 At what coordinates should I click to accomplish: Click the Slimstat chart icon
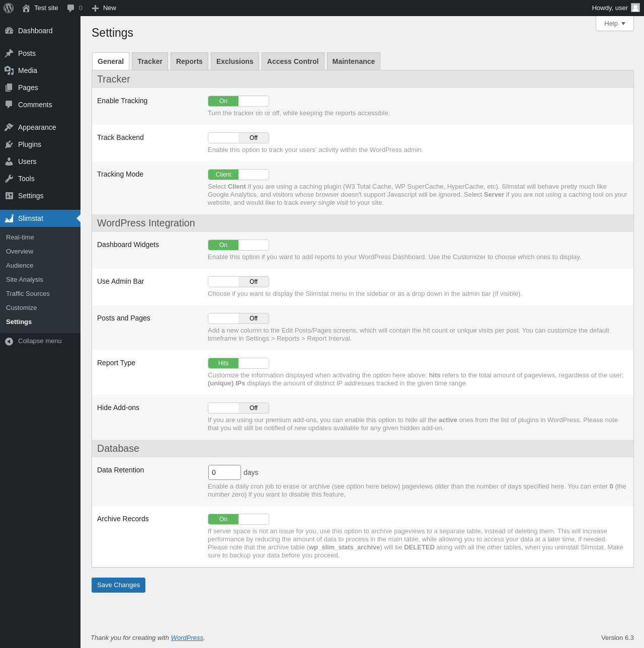[x=9, y=218]
